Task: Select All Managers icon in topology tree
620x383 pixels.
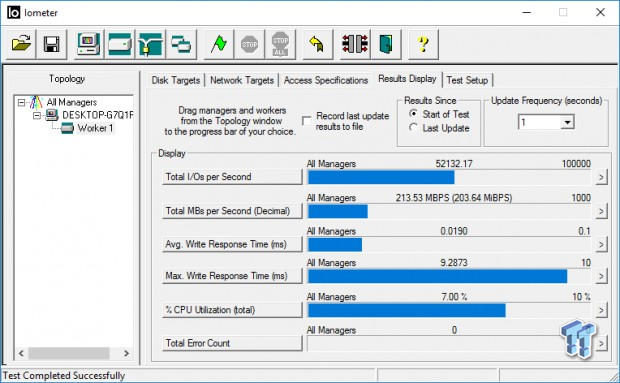Action: (36, 102)
